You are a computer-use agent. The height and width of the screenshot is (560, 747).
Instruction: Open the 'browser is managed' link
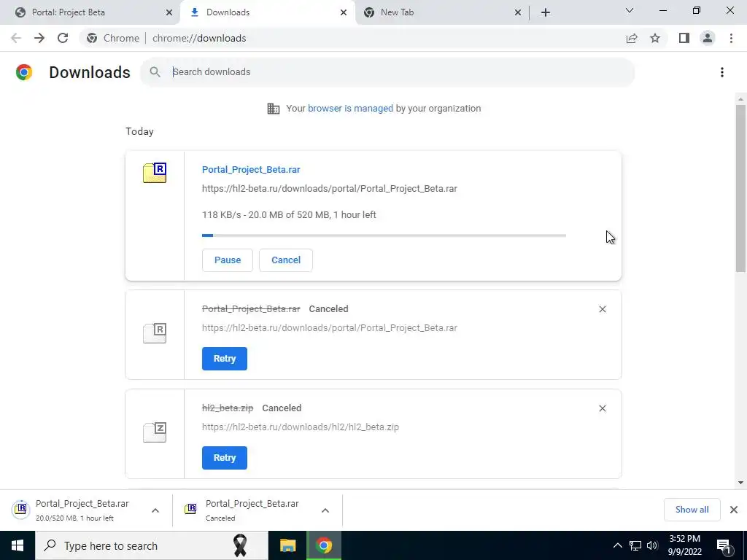pyautogui.click(x=350, y=109)
